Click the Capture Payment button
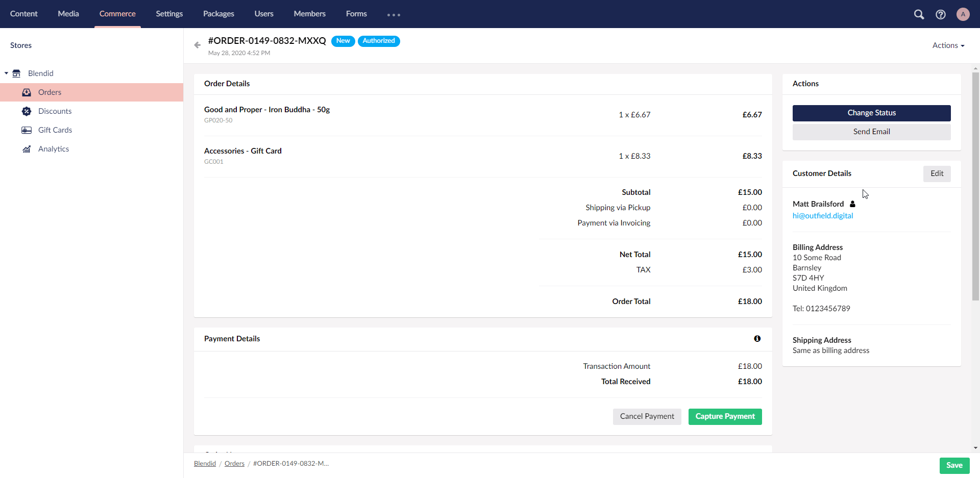The width and height of the screenshot is (980, 478). click(725, 416)
